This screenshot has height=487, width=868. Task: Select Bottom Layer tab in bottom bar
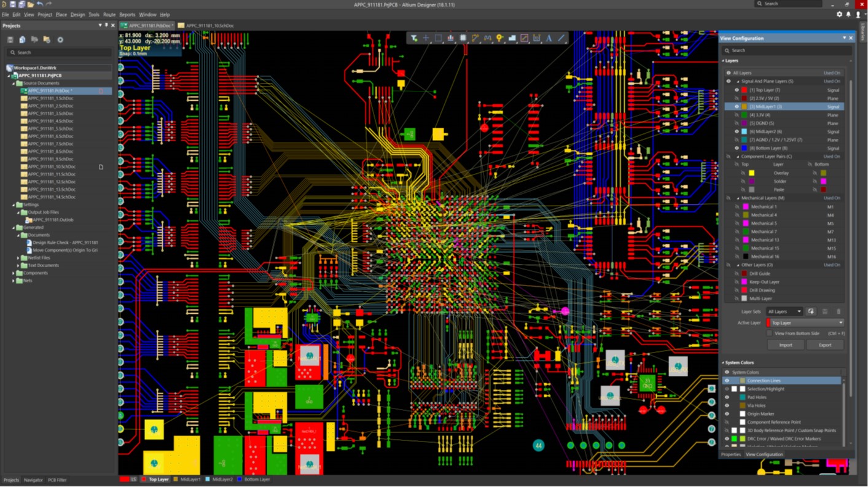tap(254, 480)
